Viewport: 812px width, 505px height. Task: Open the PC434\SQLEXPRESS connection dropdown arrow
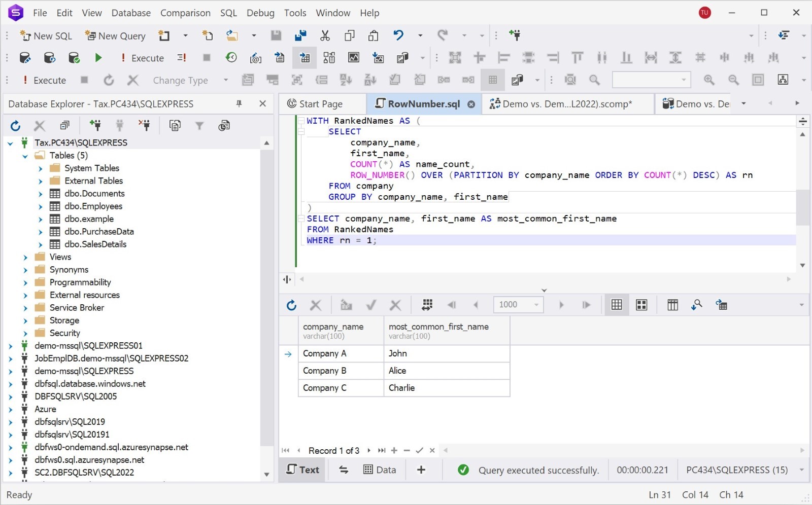802,470
